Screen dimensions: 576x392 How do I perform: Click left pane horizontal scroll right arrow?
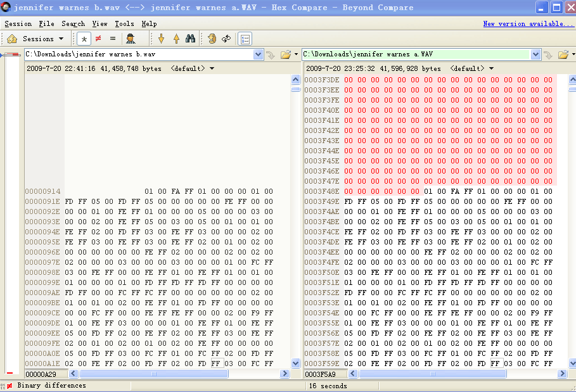[x=285, y=374]
